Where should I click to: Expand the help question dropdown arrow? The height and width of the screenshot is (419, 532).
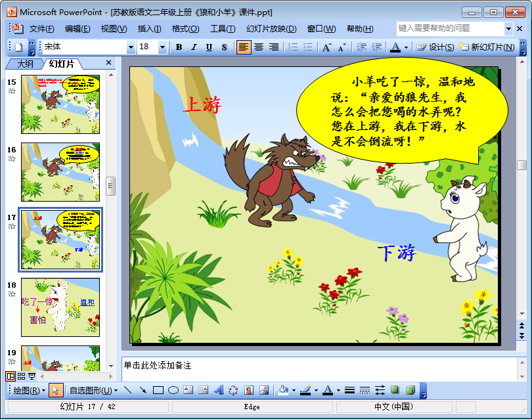(508, 29)
